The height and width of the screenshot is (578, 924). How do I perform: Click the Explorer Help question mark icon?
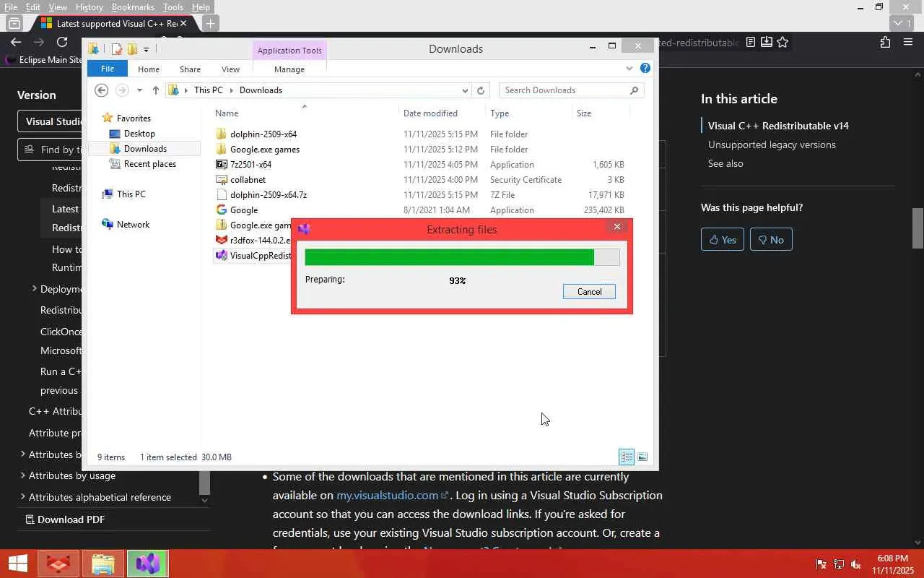click(645, 69)
